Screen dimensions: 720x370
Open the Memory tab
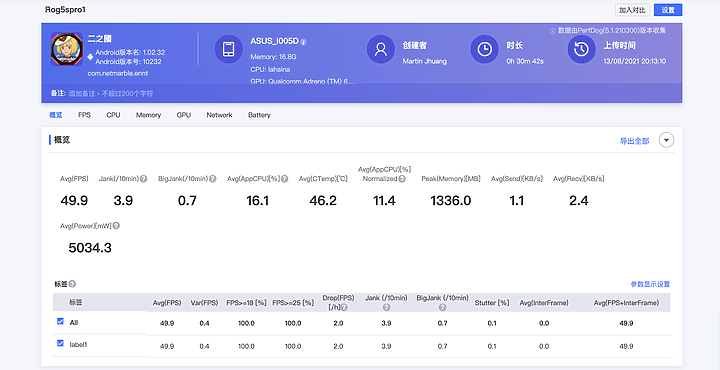pos(148,115)
